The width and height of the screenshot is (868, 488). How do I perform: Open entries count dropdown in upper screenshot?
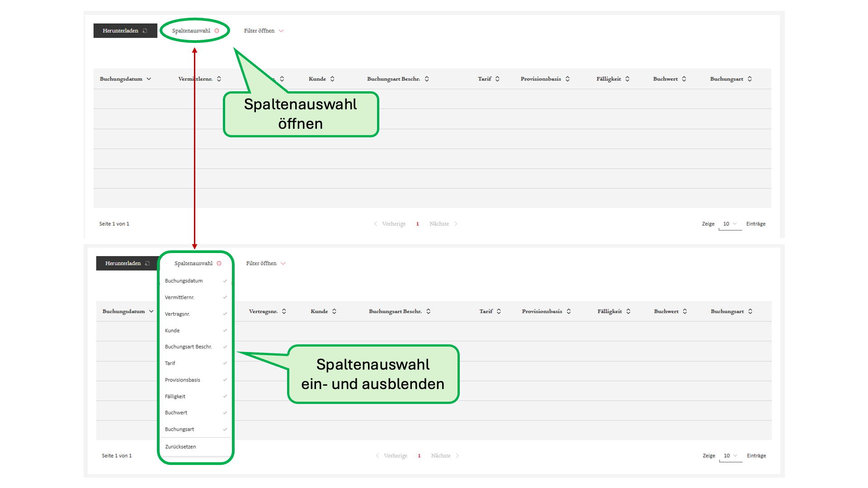[x=730, y=224]
